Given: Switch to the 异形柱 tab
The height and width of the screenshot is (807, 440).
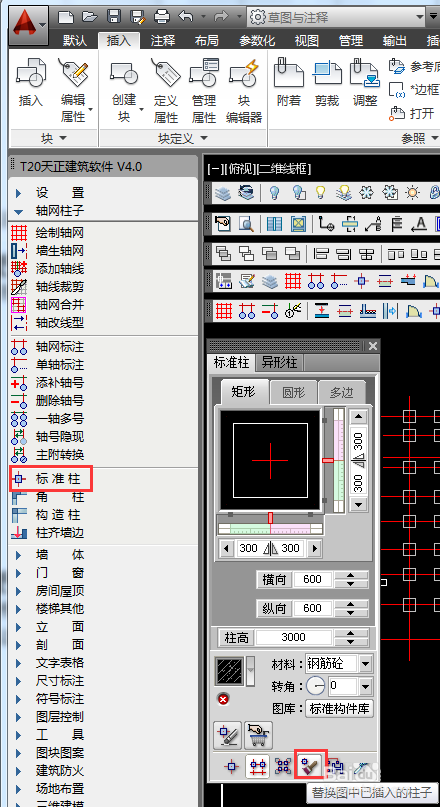Looking at the screenshot, I should coord(278,362).
